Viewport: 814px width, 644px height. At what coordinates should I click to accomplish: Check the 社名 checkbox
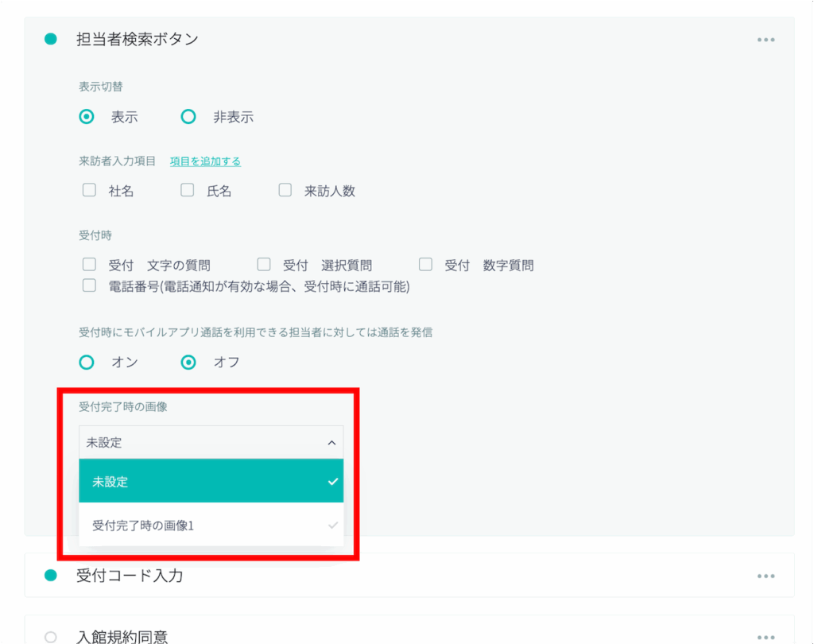pos(89,191)
